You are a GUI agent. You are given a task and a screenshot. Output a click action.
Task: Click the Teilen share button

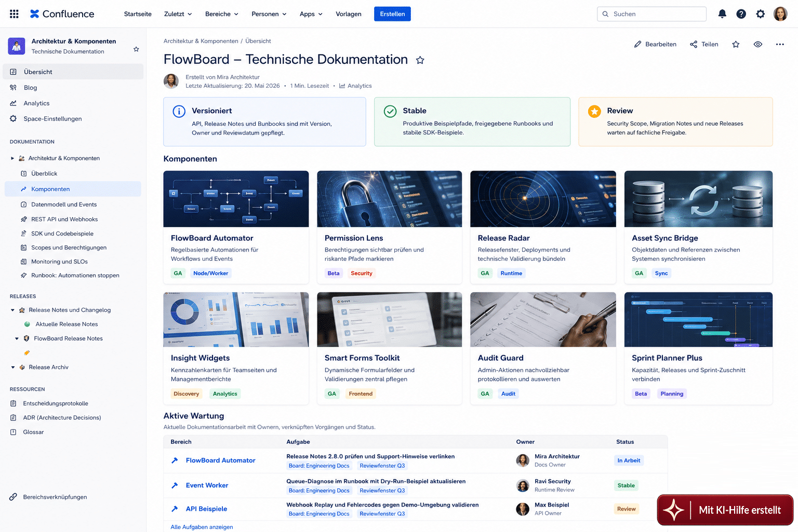click(704, 44)
